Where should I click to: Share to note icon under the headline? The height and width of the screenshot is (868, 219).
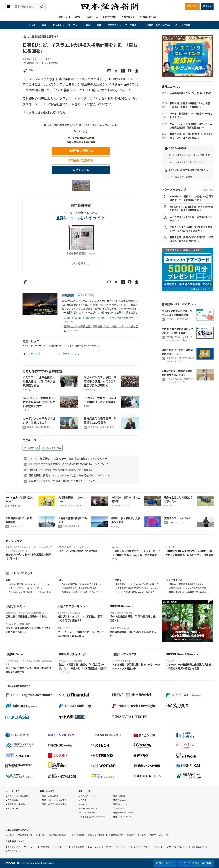point(116,71)
